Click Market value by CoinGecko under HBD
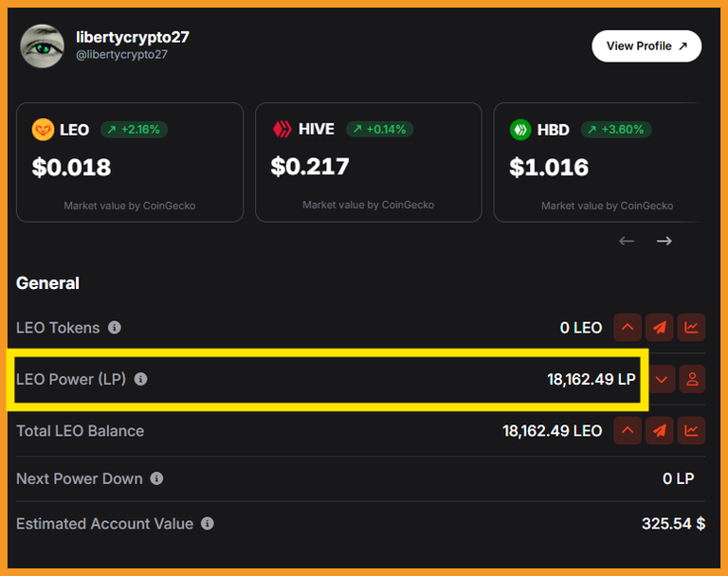Viewport: 728px width, 576px height. (608, 206)
